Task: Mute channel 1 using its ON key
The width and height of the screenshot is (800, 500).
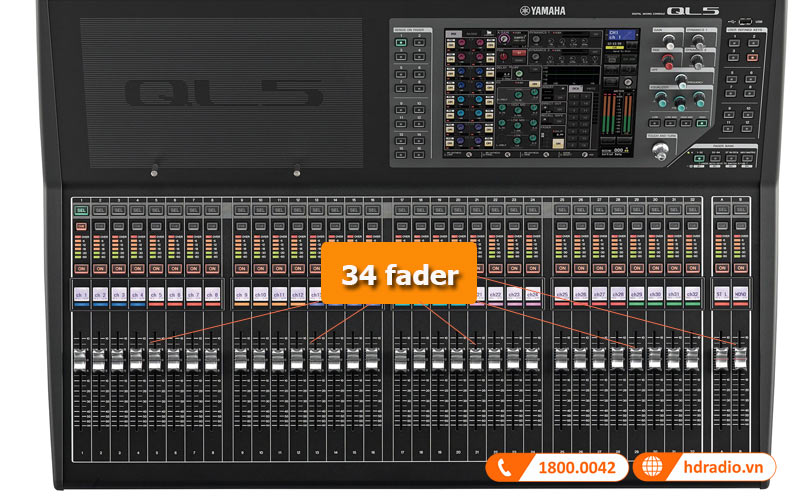Action: tap(81, 268)
